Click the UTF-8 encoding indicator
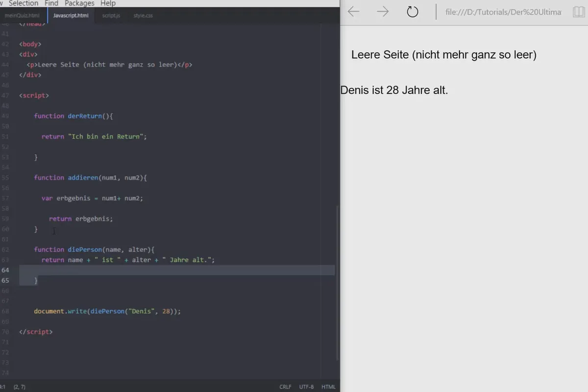The height and width of the screenshot is (392, 588). (x=306, y=387)
